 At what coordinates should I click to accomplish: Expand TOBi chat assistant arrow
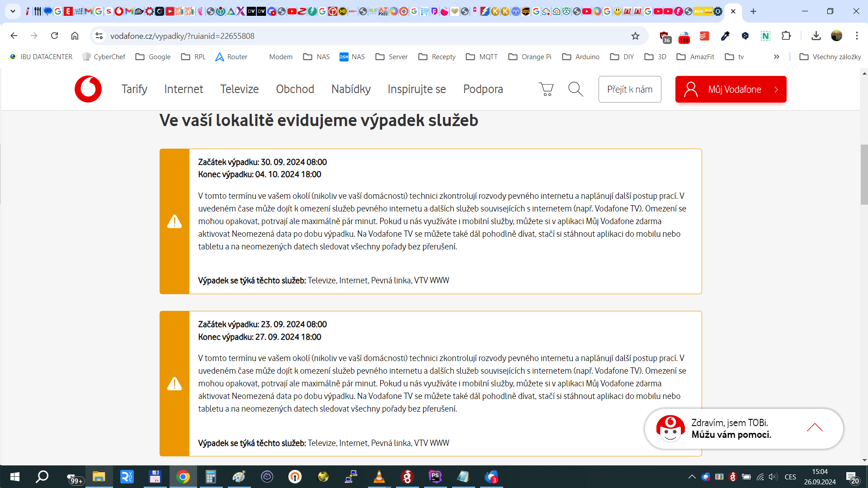tap(815, 427)
